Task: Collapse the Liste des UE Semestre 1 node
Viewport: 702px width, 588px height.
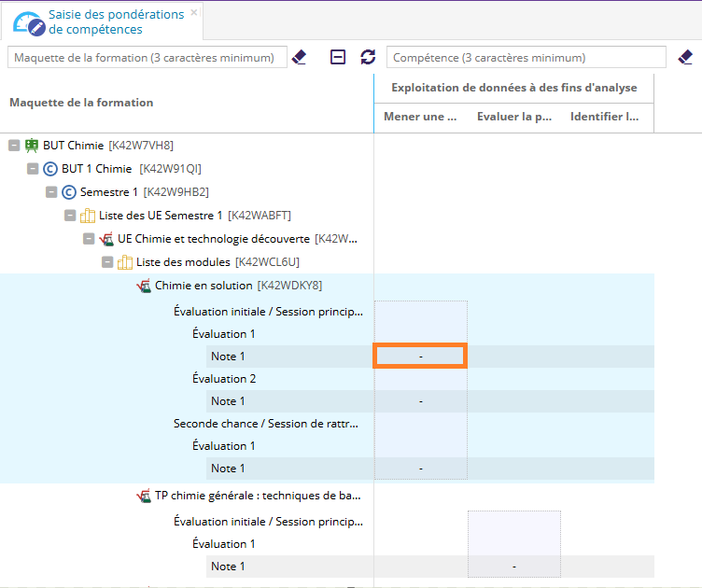Action: (x=70, y=216)
